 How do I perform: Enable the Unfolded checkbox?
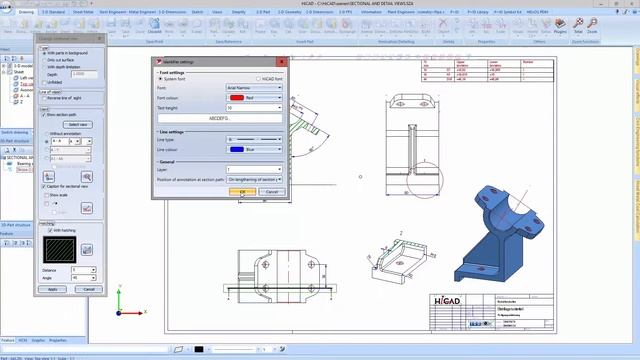(44, 82)
